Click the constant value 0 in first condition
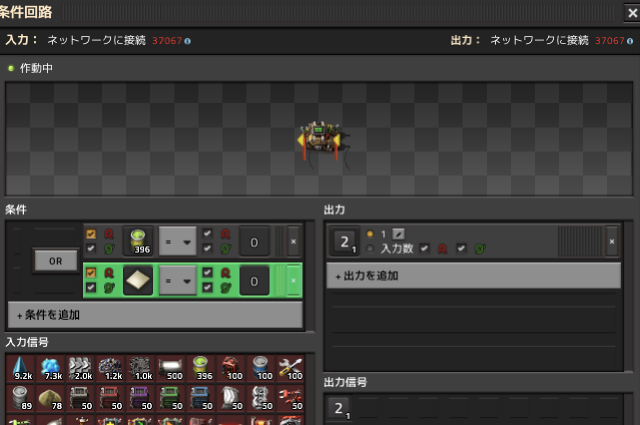Viewport: 640px width, 425px height. coord(255,241)
